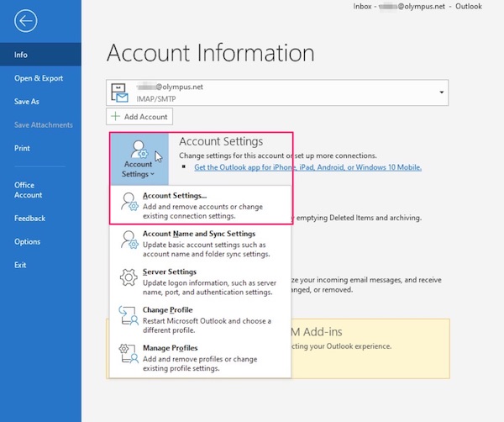Click the back arrow circle icon
Screen dimensions: 504x422
26,21
